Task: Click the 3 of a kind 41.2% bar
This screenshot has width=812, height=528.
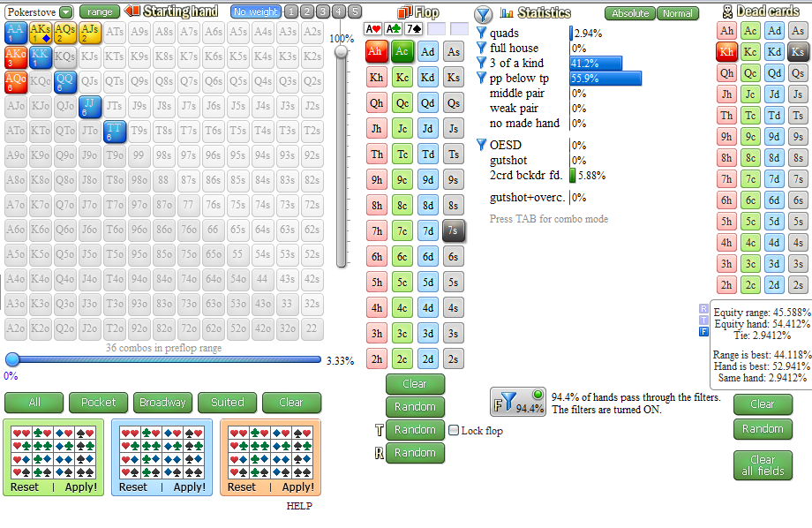Action: pyautogui.click(x=596, y=64)
